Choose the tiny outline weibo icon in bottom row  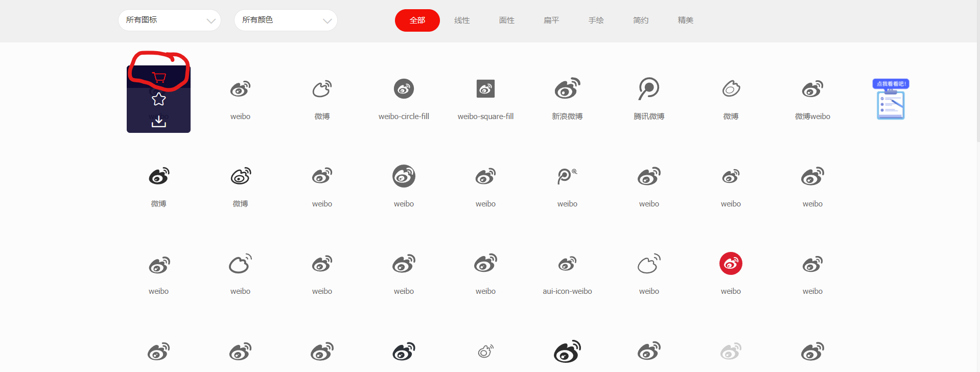coord(485,352)
